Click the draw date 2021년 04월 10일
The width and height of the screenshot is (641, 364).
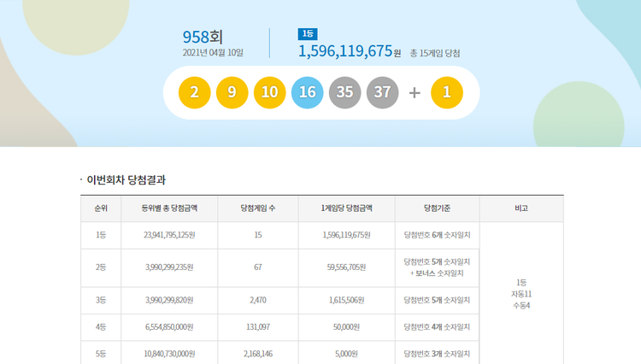point(213,53)
